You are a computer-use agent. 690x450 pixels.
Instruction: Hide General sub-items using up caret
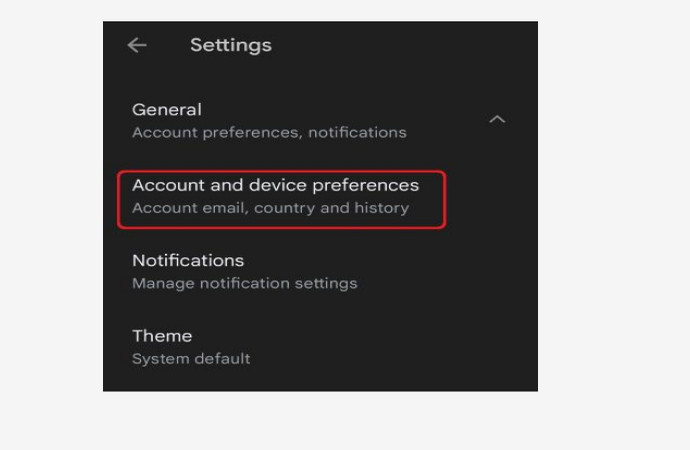pyautogui.click(x=497, y=119)
